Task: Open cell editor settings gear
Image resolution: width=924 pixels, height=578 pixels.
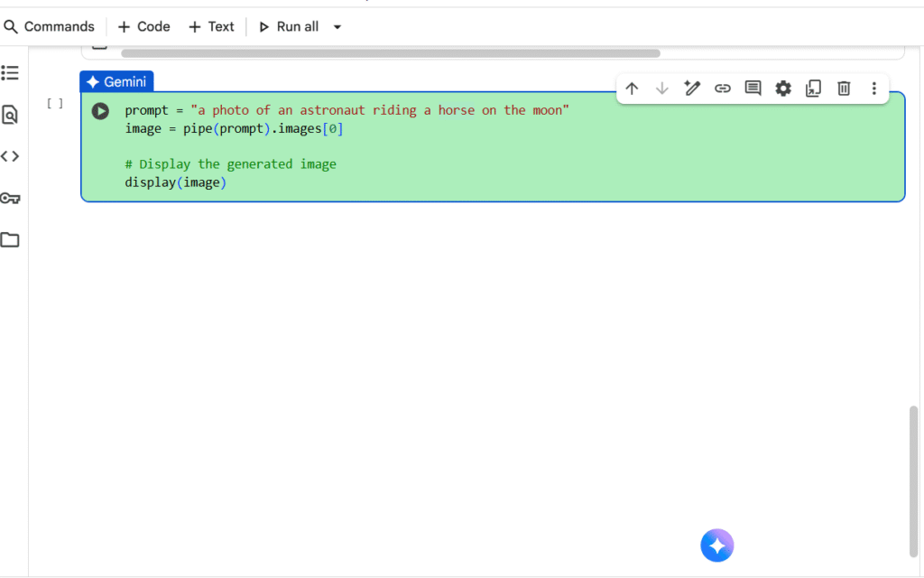Action: coord(783,89)
